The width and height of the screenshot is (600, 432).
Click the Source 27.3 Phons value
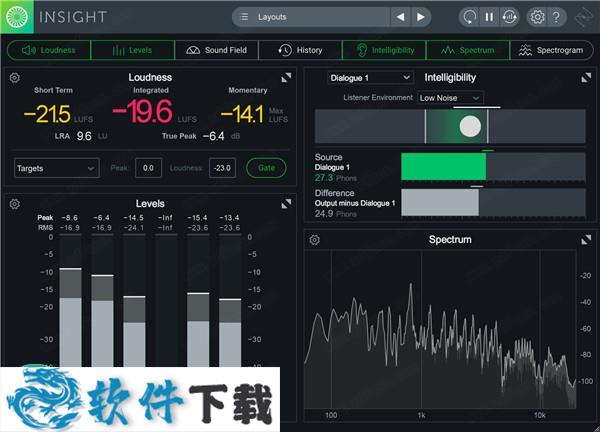click(324, 178)
